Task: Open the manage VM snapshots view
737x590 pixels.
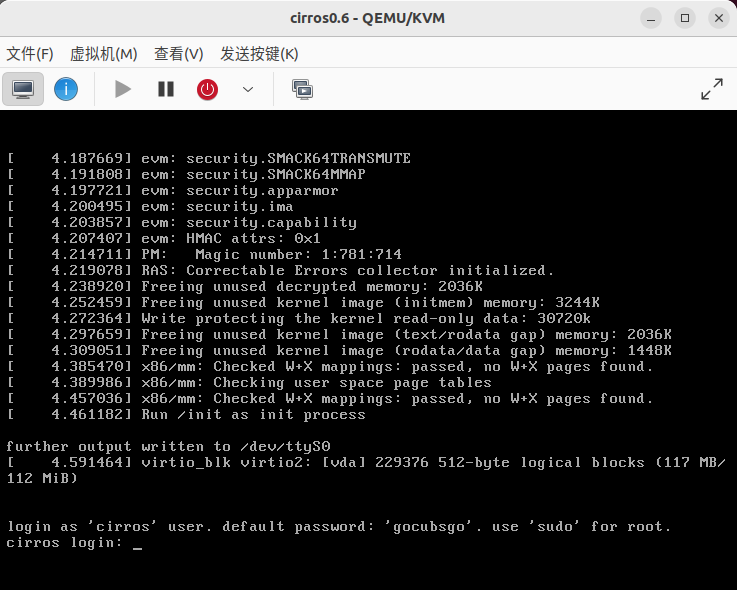Action: point(301,89)
